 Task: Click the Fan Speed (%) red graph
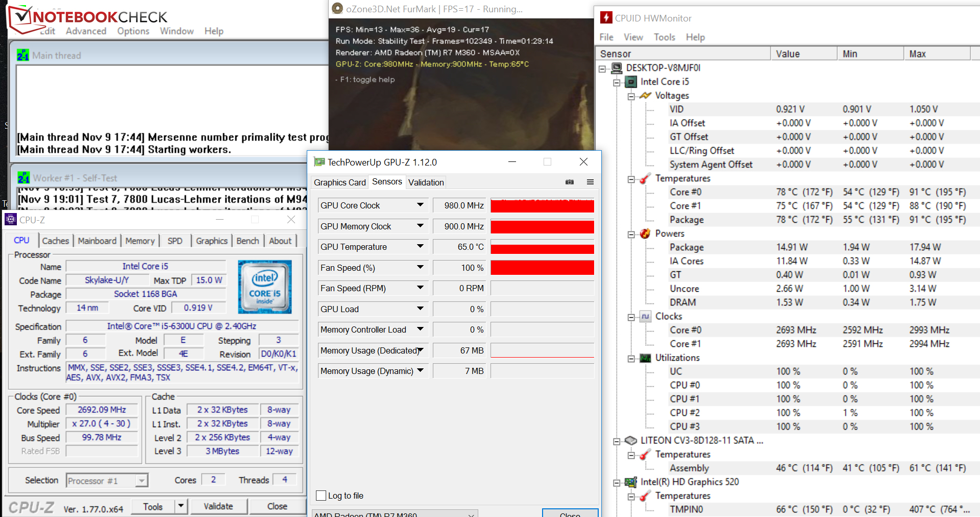coord(542,268)
